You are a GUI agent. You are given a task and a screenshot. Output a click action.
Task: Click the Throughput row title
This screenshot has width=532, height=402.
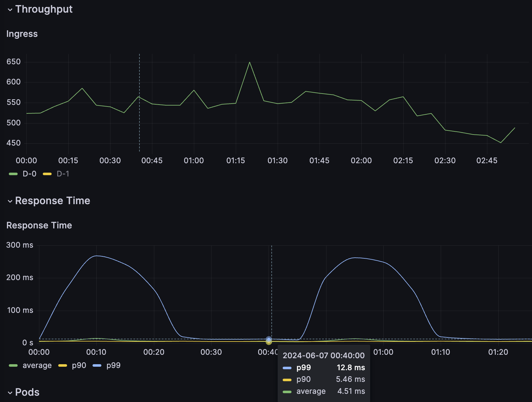pos(44,9)
